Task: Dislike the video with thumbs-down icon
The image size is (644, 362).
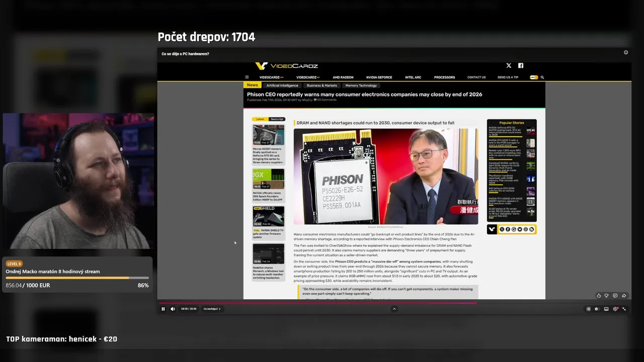Action: coord(606,296)
